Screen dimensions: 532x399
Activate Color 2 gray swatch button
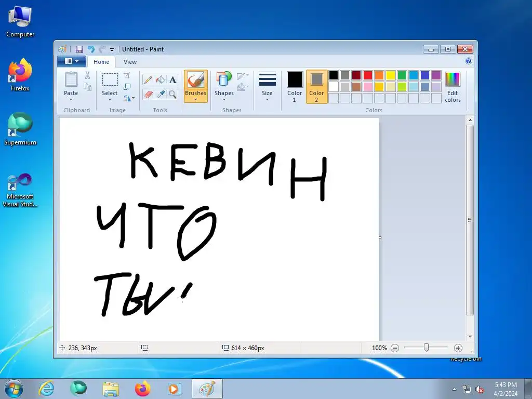(x=316, y=87)
